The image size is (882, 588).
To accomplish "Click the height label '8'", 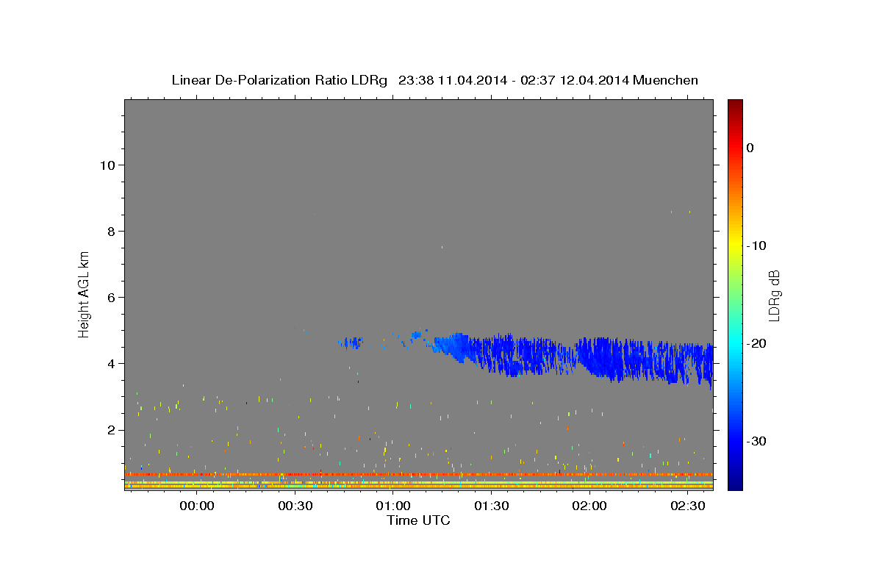I will coord(110,231).
